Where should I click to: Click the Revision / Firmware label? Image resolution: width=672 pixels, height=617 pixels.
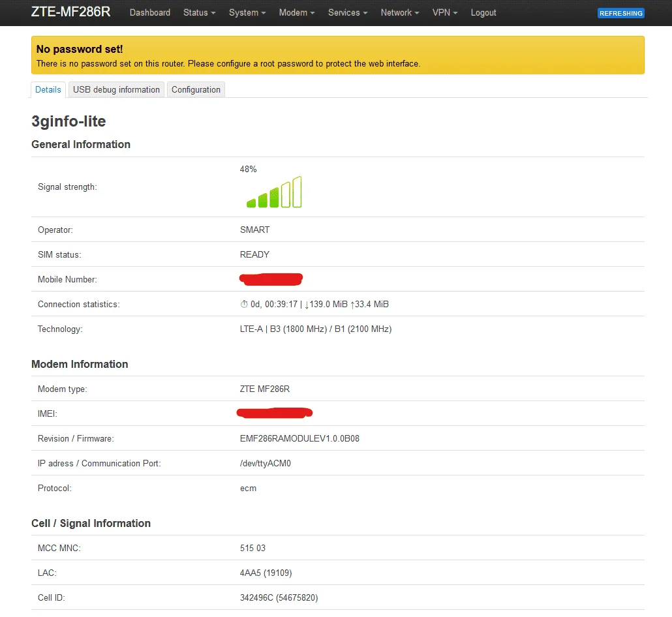[76, 439]
